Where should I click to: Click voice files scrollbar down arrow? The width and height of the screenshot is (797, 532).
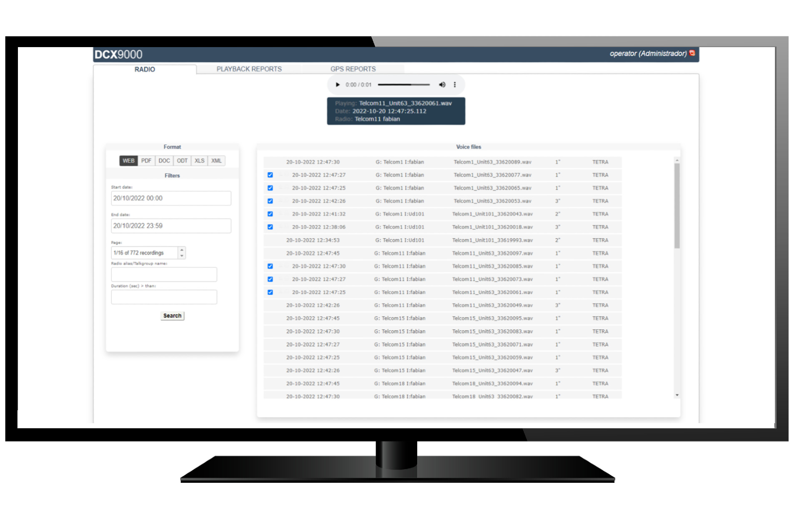677,395
